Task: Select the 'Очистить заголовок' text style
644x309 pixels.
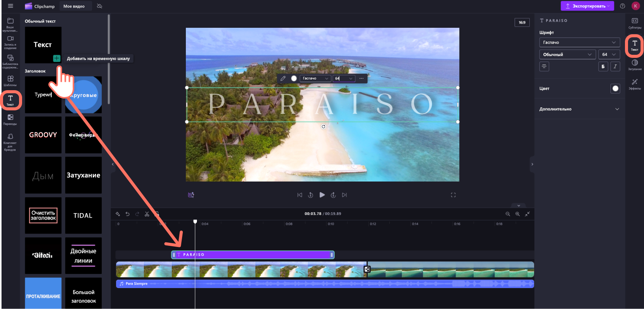Action: tap(43, 215)
